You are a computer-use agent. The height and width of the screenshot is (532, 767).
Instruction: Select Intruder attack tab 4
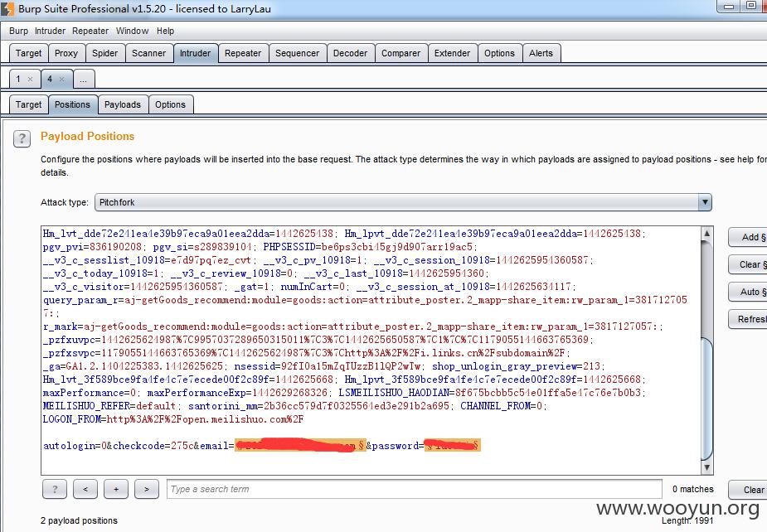click(50, 80)
